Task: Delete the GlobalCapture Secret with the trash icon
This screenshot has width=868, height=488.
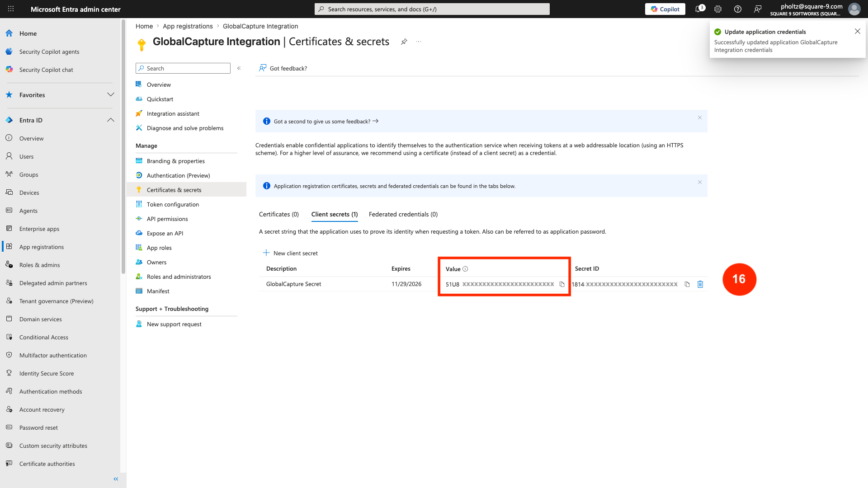Action: 700,284
